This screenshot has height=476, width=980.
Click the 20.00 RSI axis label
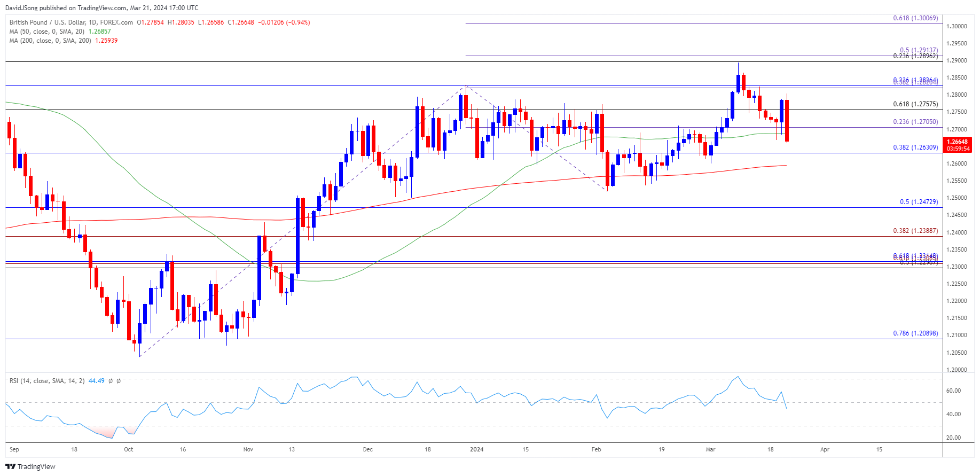click(954, 438)
